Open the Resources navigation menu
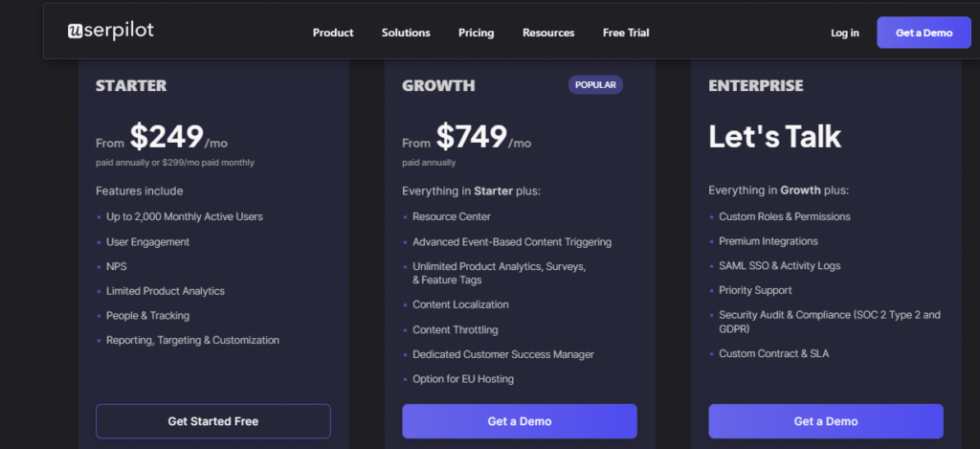Screen dimensions: 980x449 pyautogui.click(x=548, y=33)
